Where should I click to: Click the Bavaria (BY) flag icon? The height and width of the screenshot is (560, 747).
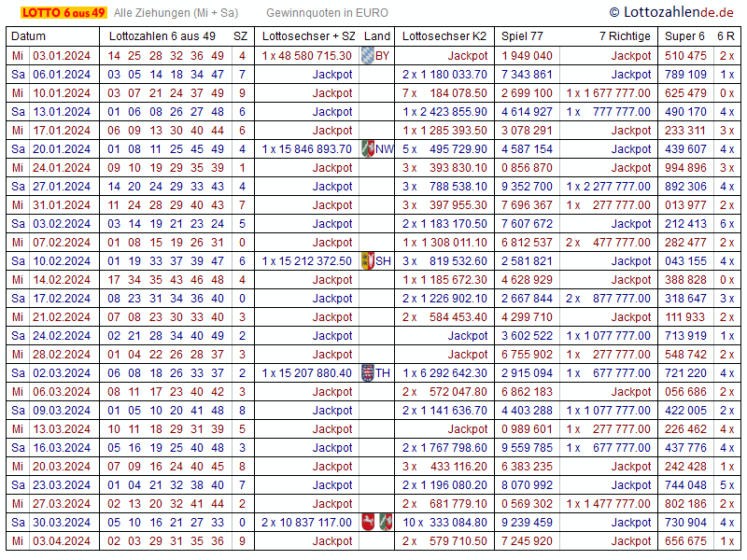click(367, 56)
